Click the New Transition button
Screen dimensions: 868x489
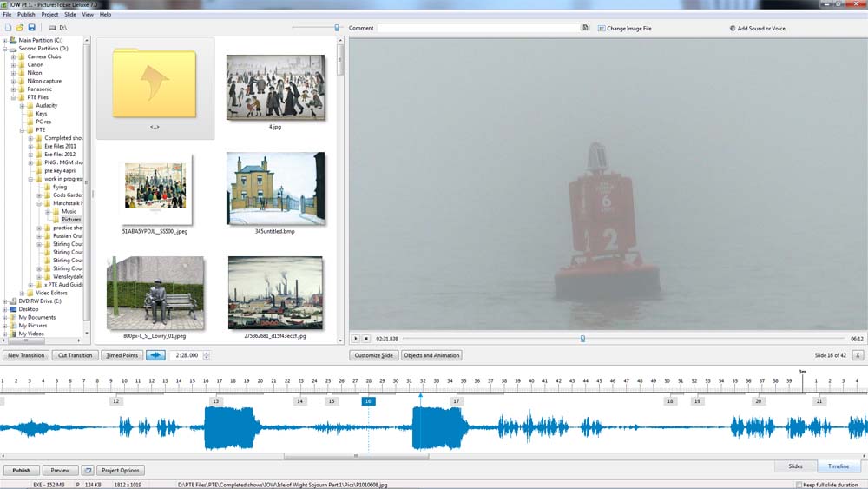pos(25,355)
